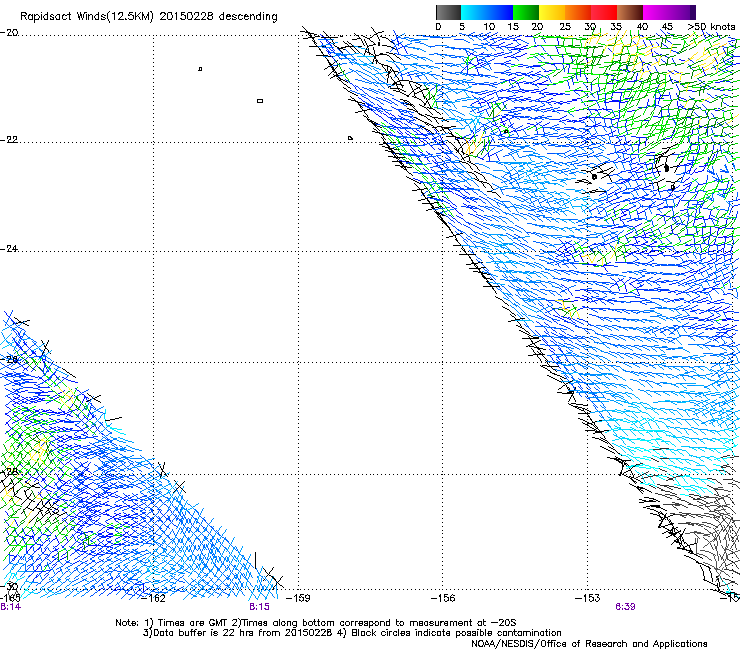Click the '-153' longitude label
Image resolution: width=740 pixels, height=650 pixels.
click(587, 598)
